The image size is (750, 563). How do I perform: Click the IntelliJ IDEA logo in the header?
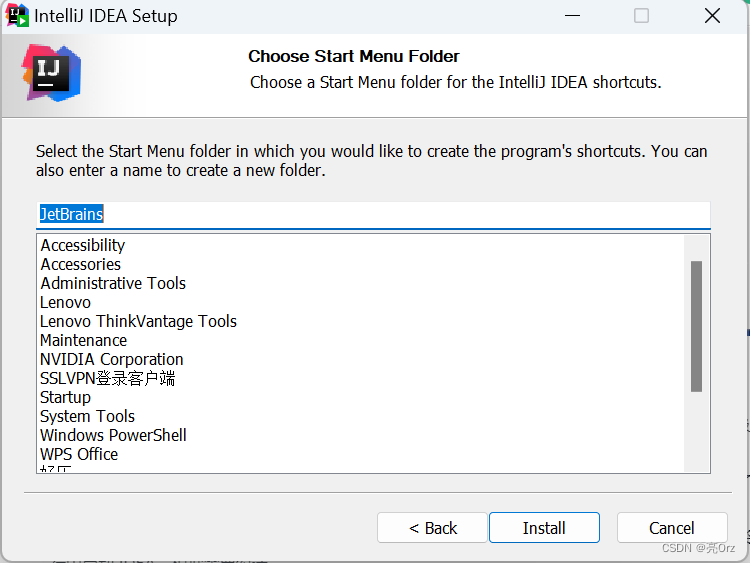pyautogui.click(x=51, y=73)
